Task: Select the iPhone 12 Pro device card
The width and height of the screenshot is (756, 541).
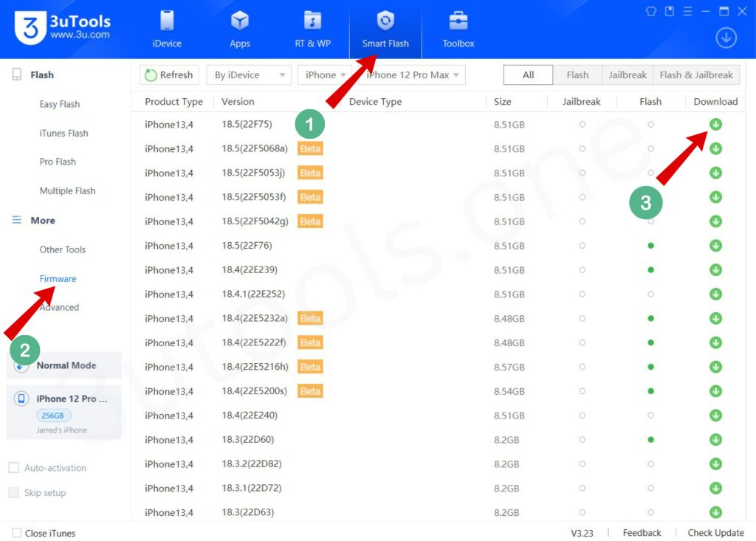Action: pyautogui.click(x=63, y=413)
